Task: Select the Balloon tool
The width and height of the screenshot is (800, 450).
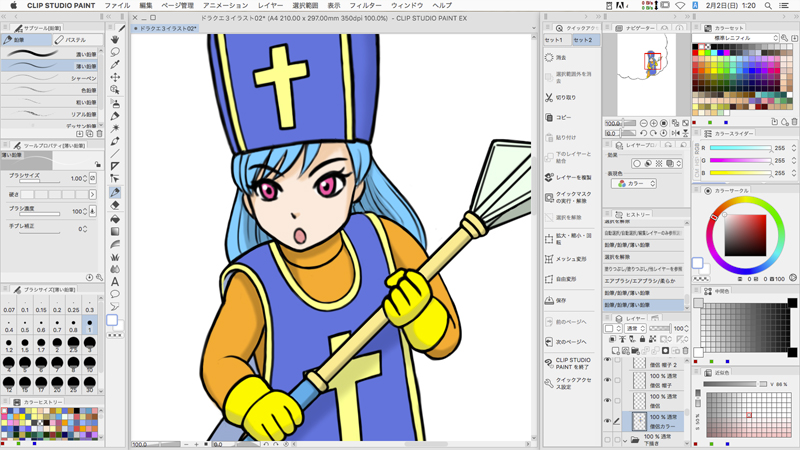Action: pos(115,294)
